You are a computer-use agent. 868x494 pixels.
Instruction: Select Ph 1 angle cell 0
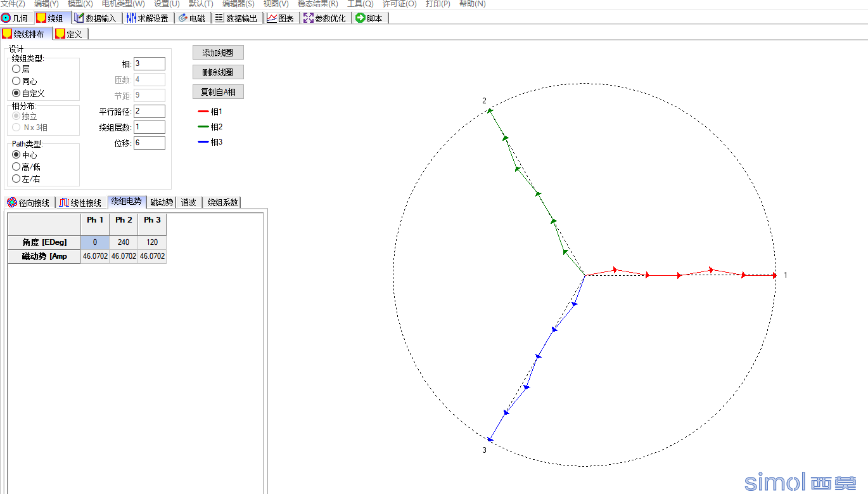point(95,242)
